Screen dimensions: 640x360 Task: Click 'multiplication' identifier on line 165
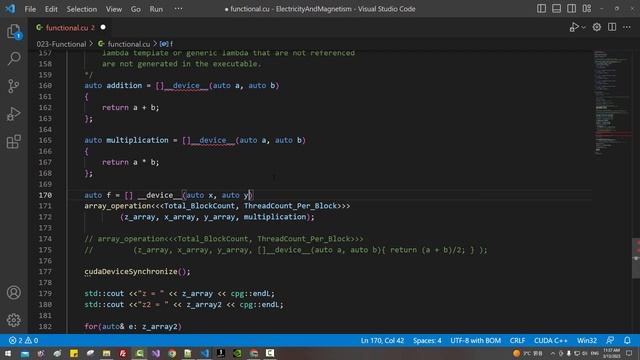137,140
